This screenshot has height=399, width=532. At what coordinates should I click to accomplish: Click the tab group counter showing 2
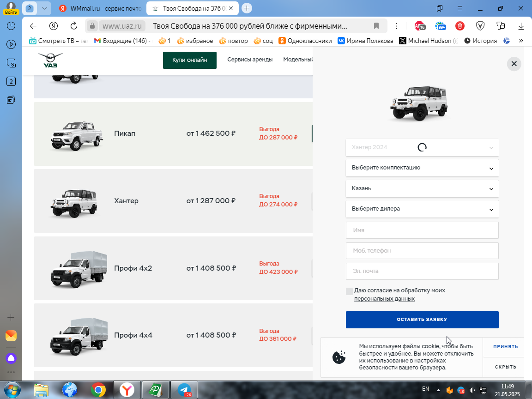click(x=30, y=8)
